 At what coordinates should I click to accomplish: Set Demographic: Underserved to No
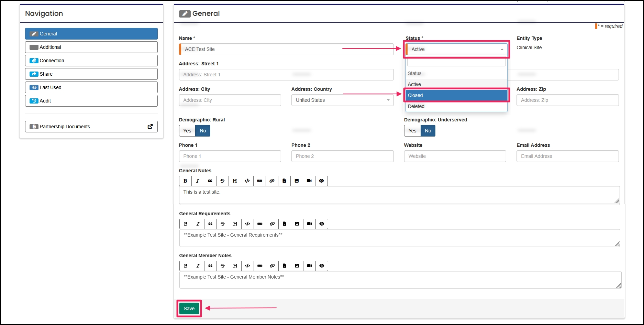pos(428,131)
